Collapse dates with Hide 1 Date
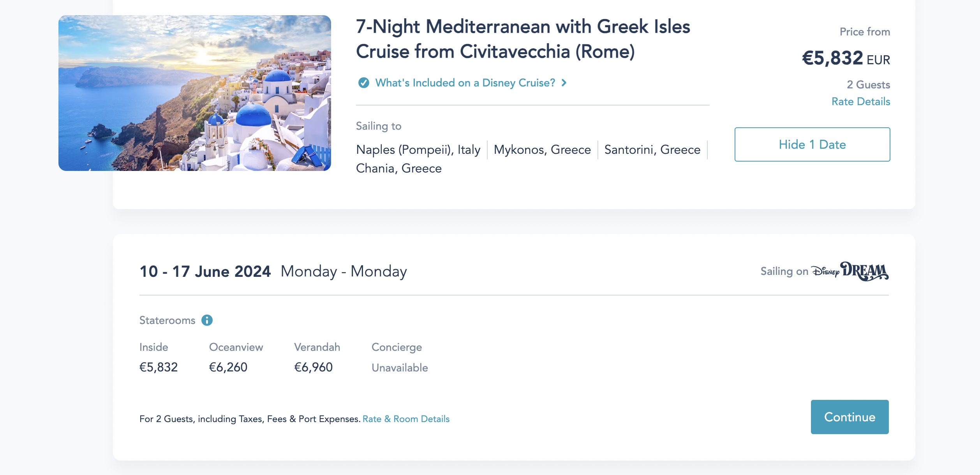The width and height of the screenshot is (980, 475). tap(812, 144)
